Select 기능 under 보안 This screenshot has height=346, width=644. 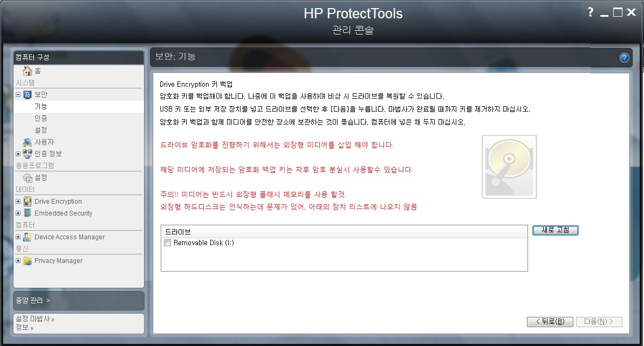[x=40, y=106]
